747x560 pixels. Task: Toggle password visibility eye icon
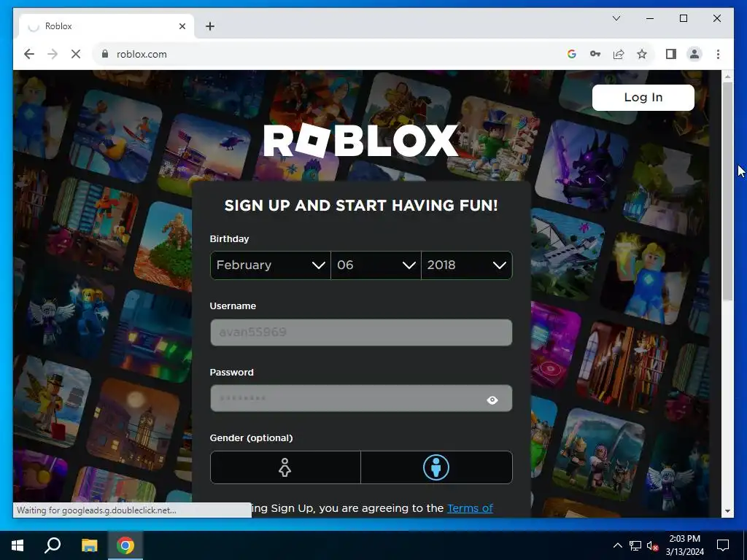(492, 400)
